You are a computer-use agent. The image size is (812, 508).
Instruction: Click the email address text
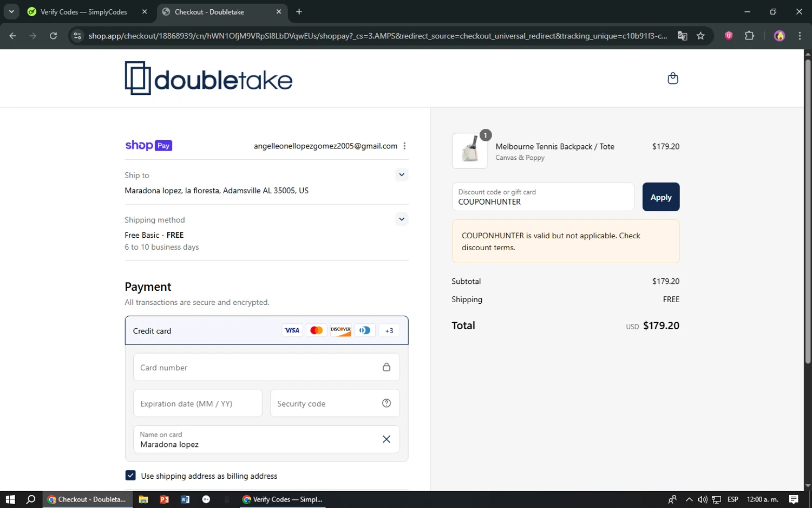pos(325,146)
